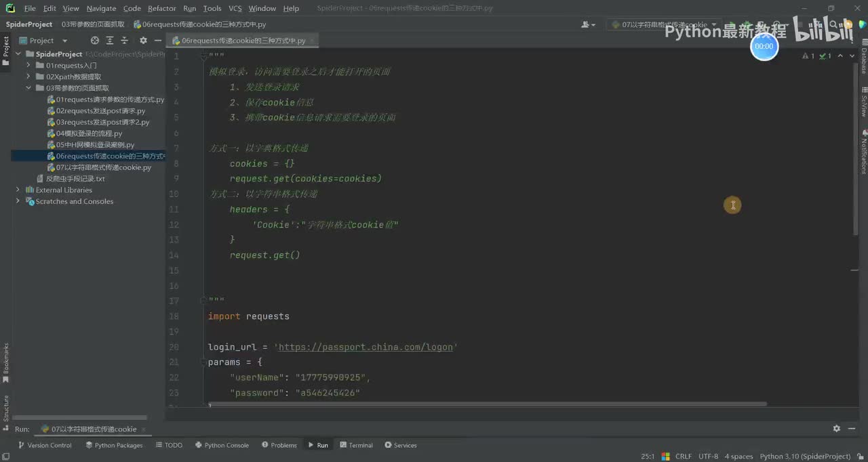
Task: Click SpiderProject breadcrumb in navigation bar
Action: point(29,24)
